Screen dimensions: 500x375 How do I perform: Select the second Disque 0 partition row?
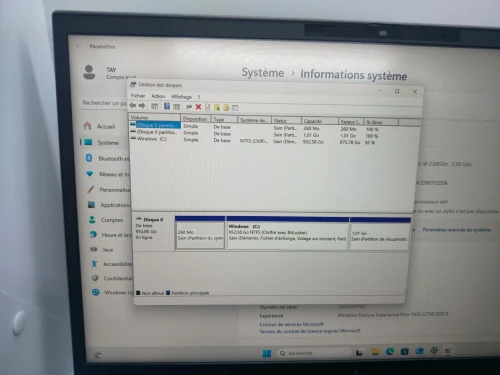tap(154, 132)
